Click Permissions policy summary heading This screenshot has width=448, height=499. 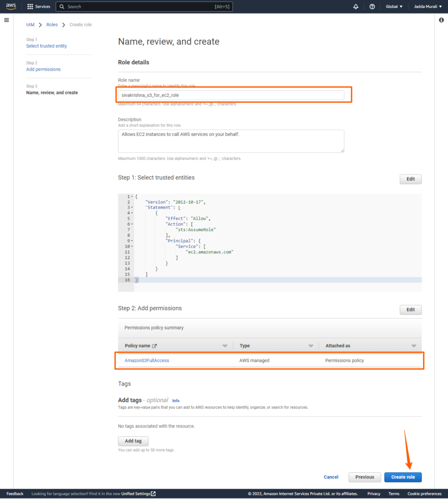154,328
